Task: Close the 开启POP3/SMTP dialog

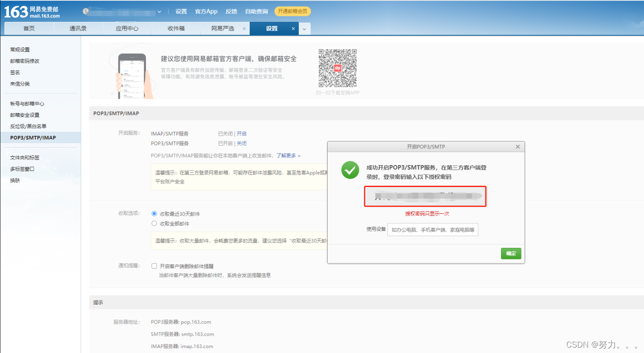Action: point(518,147)
